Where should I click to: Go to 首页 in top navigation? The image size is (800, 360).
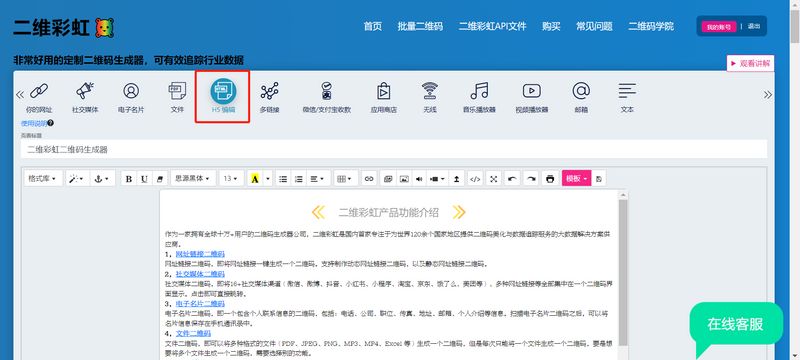372,27
